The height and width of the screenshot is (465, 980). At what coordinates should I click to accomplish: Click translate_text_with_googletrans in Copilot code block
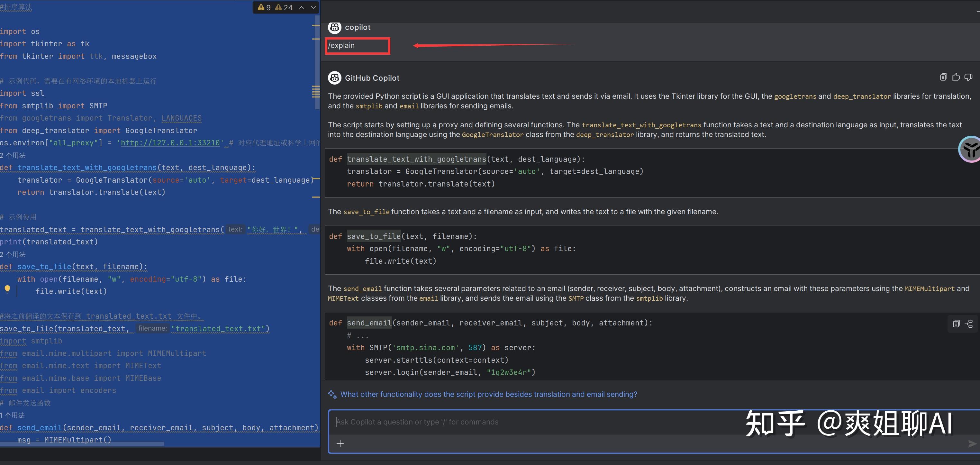tap(417, 160)
